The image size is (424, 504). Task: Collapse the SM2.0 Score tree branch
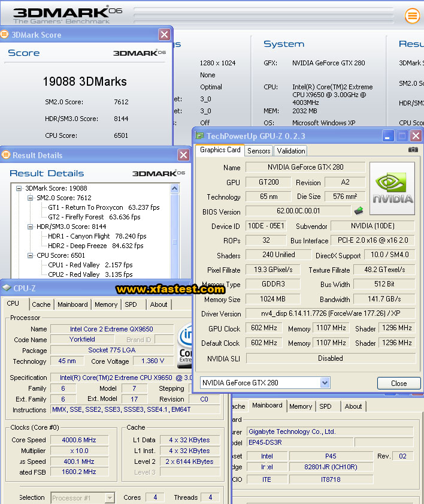click(31, 198)
